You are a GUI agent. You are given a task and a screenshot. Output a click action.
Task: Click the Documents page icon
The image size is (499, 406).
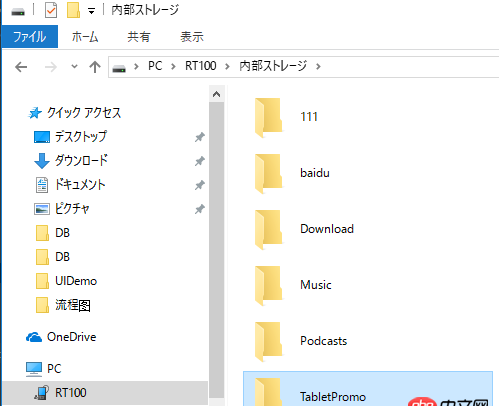pos(42,185)
